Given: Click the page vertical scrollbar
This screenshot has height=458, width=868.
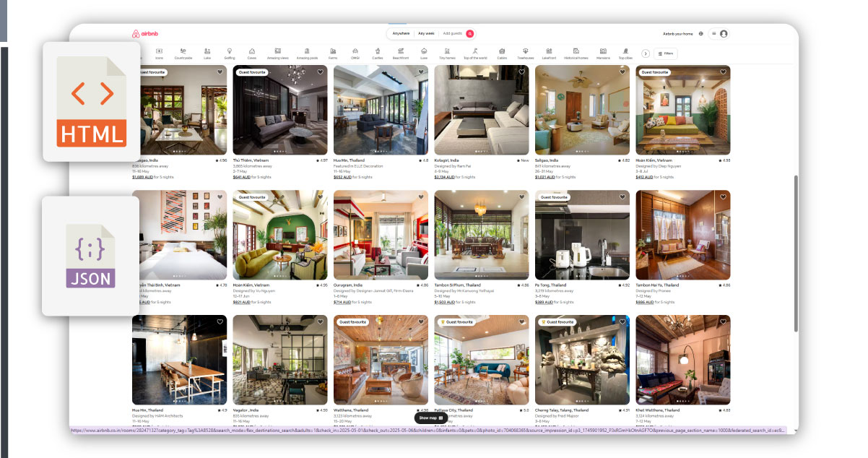Looking at the screenshot, I should coord(796,253).
